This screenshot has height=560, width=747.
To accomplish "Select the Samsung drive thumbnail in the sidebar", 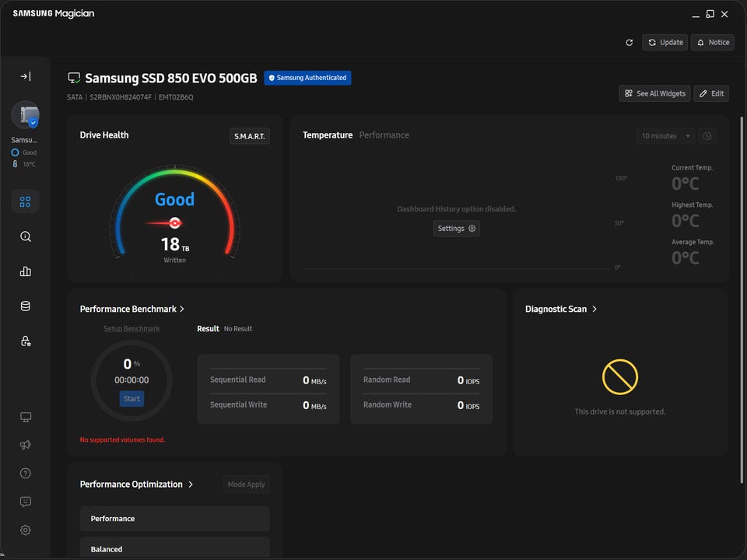I will [26, 115].
